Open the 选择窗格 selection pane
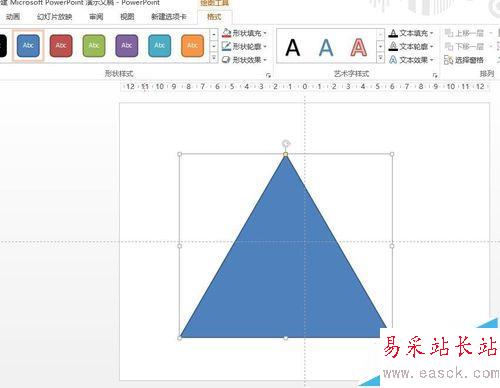Image resolution: width=500 pixels, height=388 pixels. [464, 60]
